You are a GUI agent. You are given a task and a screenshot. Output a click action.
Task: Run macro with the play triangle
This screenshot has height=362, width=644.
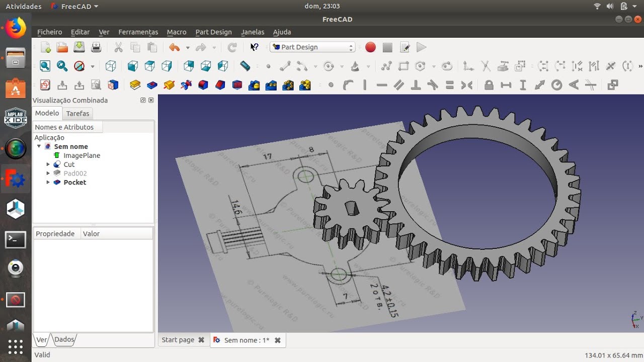[x=422, y=47]
